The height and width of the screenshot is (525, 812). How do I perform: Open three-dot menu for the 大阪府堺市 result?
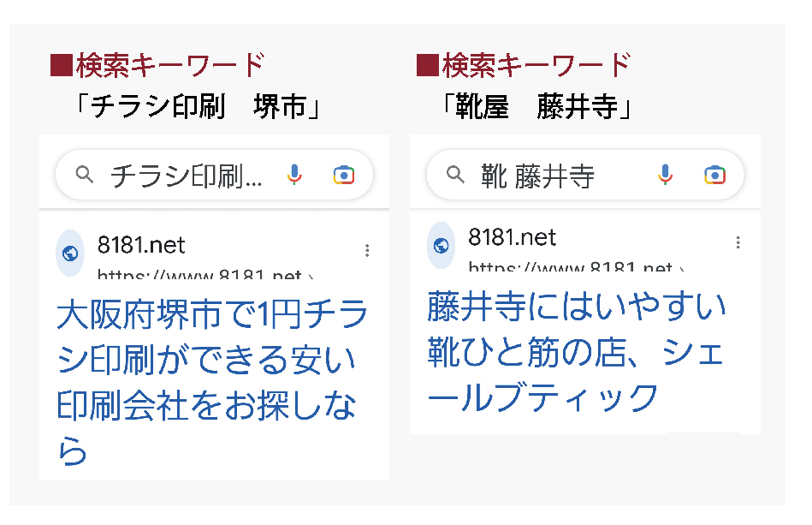click(367, 251)
